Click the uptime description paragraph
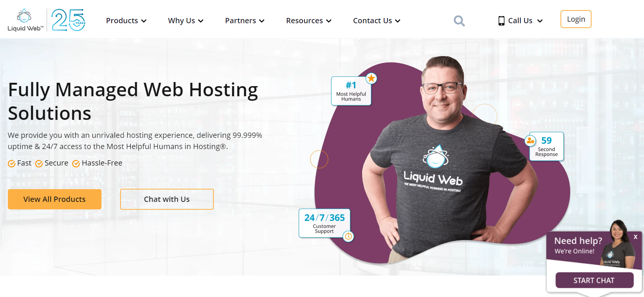This screenshot has width=644, height=297. tap(135, 141)
